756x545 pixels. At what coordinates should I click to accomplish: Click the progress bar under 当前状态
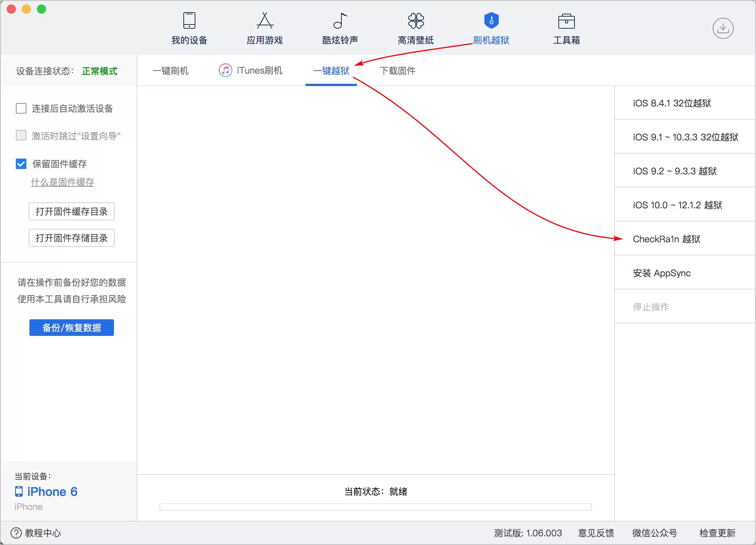(x=376, y=507)
